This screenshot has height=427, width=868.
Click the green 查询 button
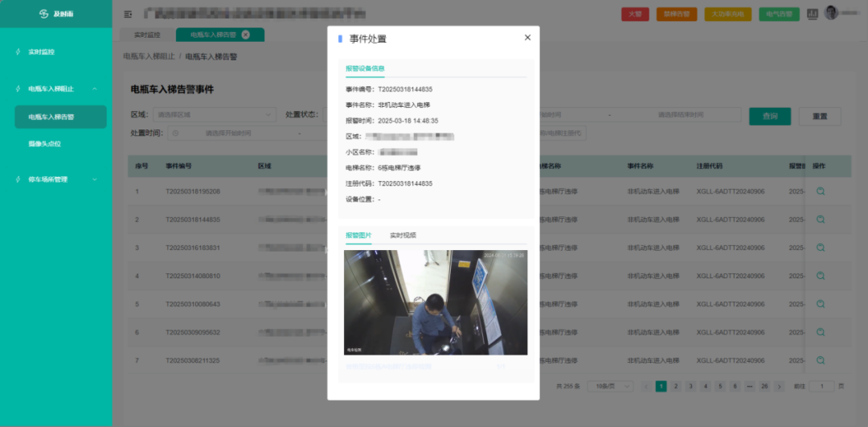770,117
